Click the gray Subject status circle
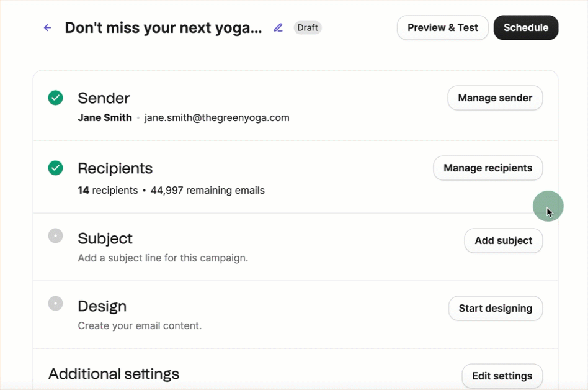Viewport: 588px width, 390px height. 56,236
